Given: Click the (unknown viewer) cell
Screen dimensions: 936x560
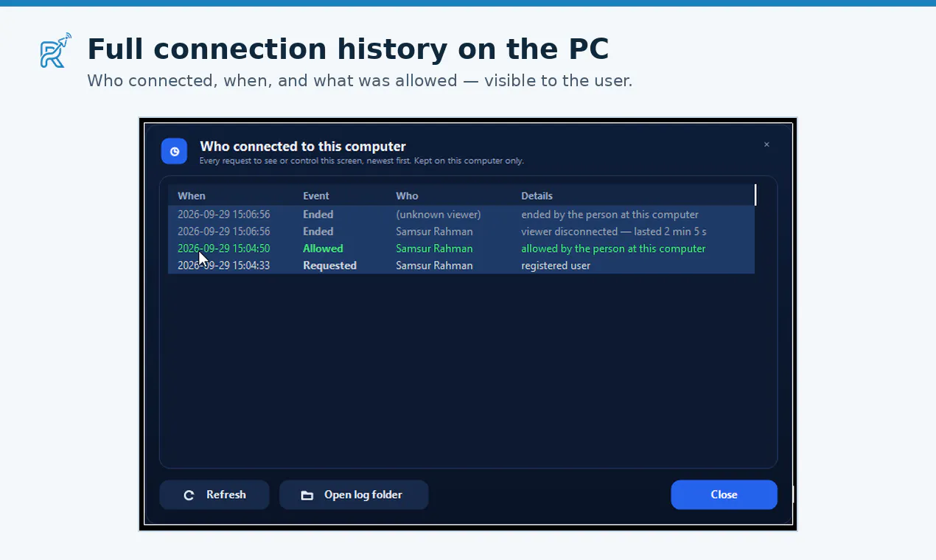Looking at the screenshot, I should 438,214.
